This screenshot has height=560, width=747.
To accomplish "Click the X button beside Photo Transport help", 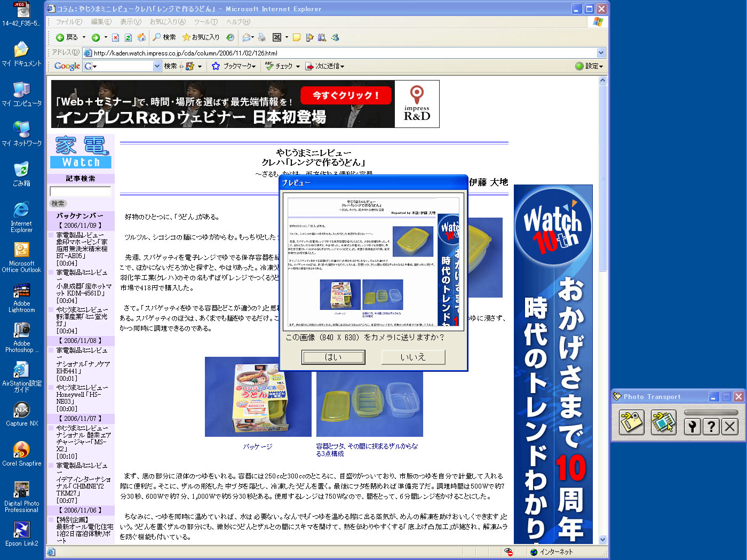I will tap(730, 426).
